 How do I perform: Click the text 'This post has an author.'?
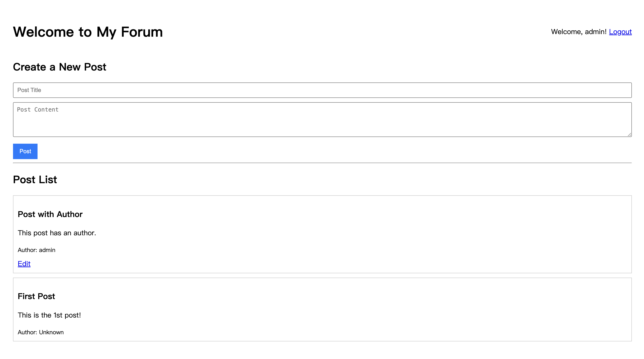[x=57, y=233]
